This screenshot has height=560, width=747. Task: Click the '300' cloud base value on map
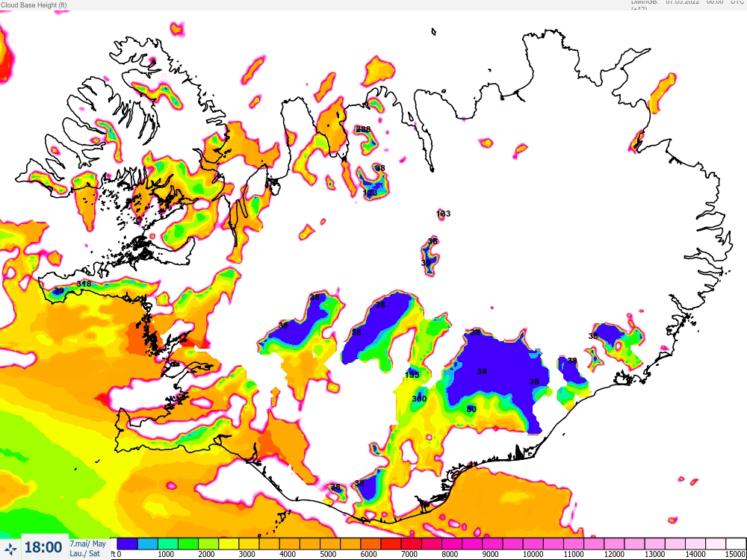(x=419, y=399)
